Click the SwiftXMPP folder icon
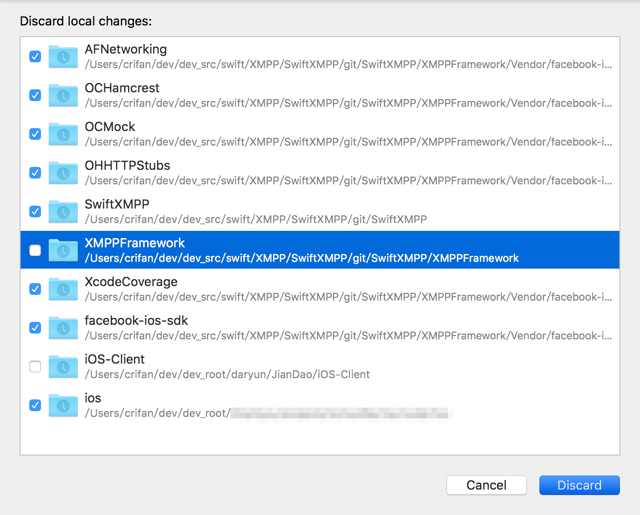 63,212
